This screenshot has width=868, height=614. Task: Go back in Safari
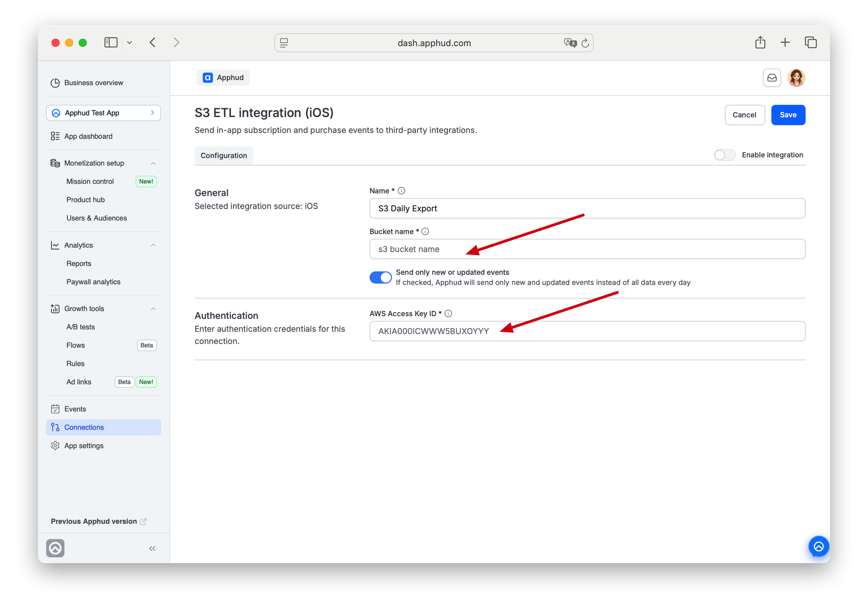[x=152, y=42]
